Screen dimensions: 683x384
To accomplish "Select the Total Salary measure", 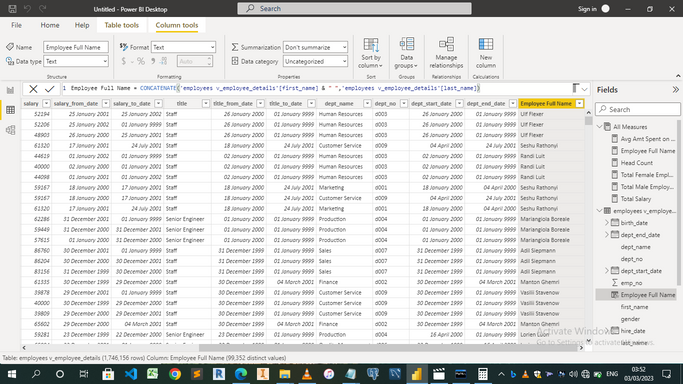I will pyautogui.click(x=636, y=199).
